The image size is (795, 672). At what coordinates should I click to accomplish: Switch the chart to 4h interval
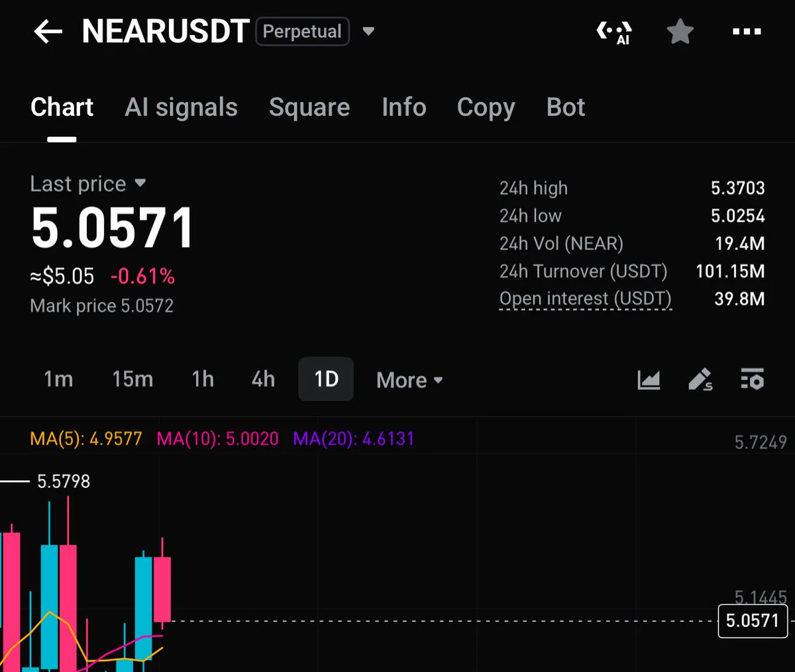pos(263,379)
